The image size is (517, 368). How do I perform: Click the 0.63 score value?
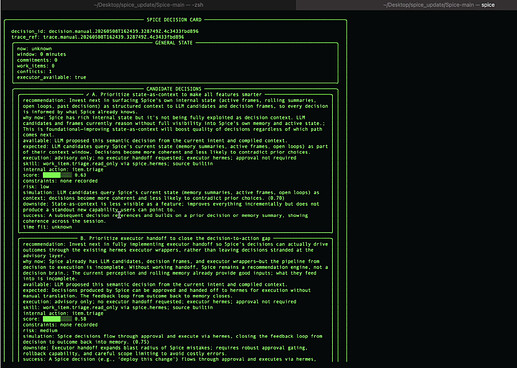tap(80, 175)
